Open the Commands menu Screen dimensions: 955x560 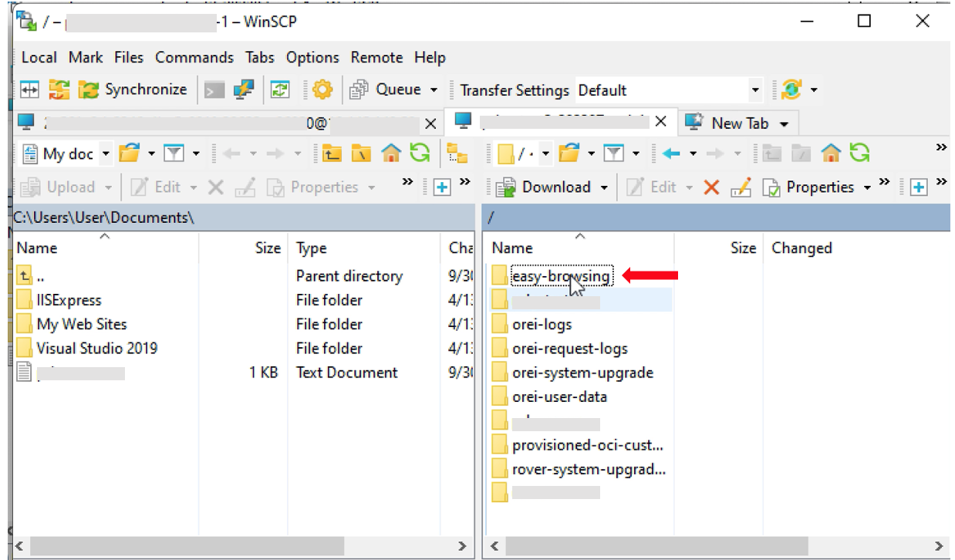pyautogui.click(x=194, y=57)
